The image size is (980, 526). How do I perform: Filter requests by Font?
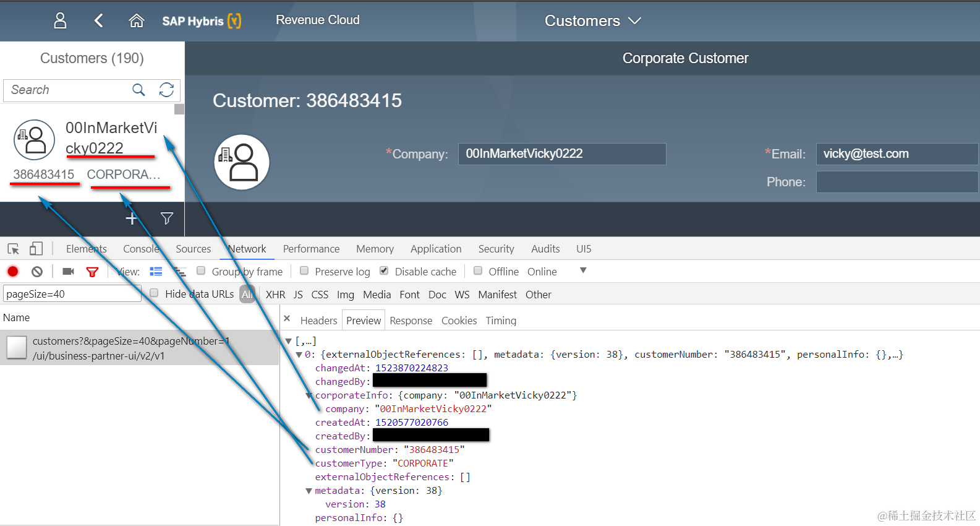click(x=409, y=295)
